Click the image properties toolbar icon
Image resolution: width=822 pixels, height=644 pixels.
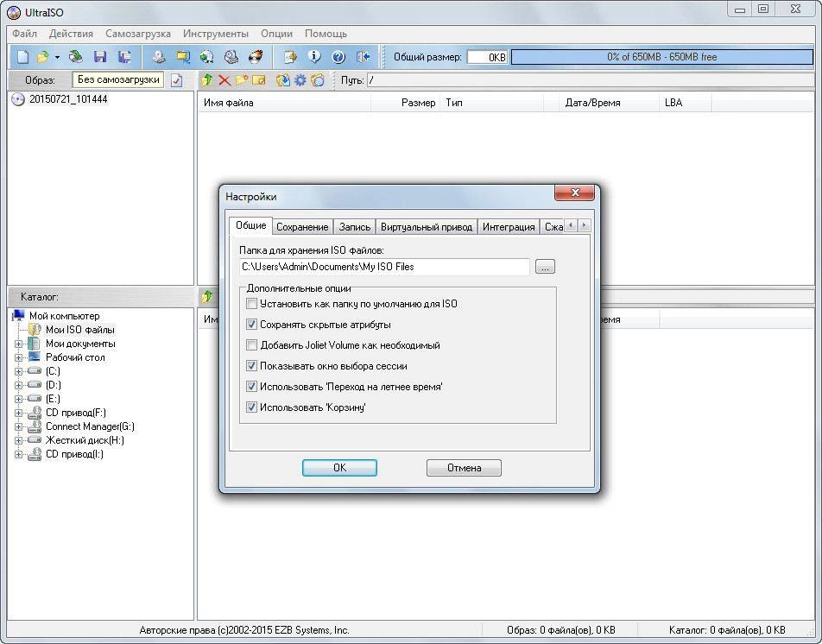(290, 57)
